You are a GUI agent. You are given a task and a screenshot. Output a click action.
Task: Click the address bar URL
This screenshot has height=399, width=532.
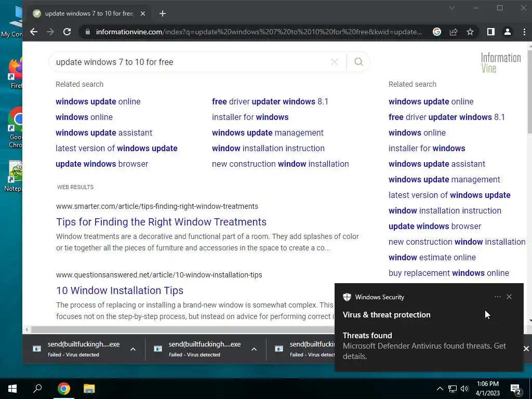tap(259, 32)
